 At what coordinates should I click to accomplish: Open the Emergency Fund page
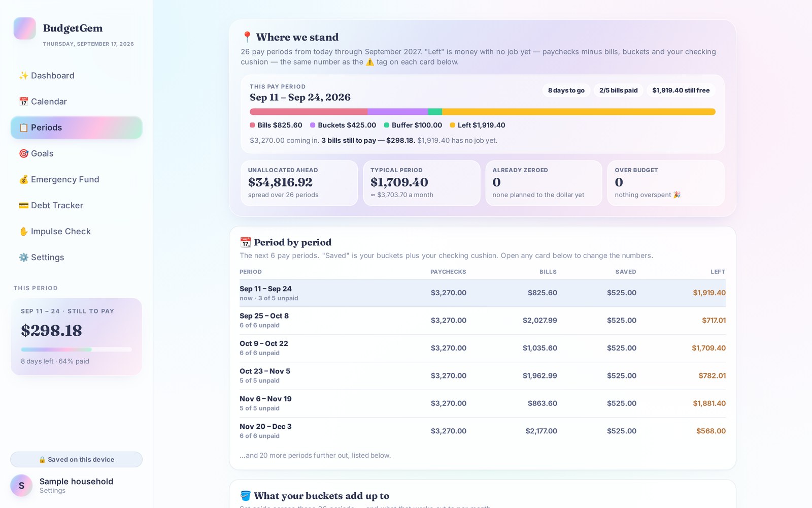tap(76, 179)
